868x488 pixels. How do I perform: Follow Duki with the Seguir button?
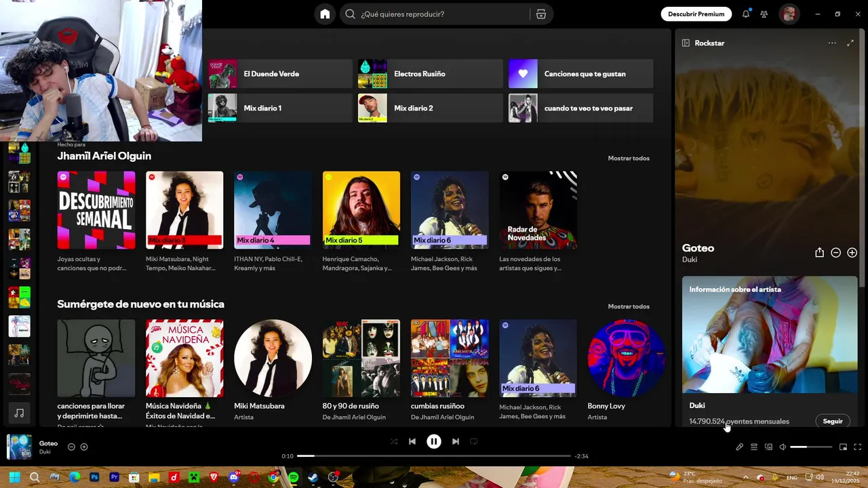tap(832, 421)
